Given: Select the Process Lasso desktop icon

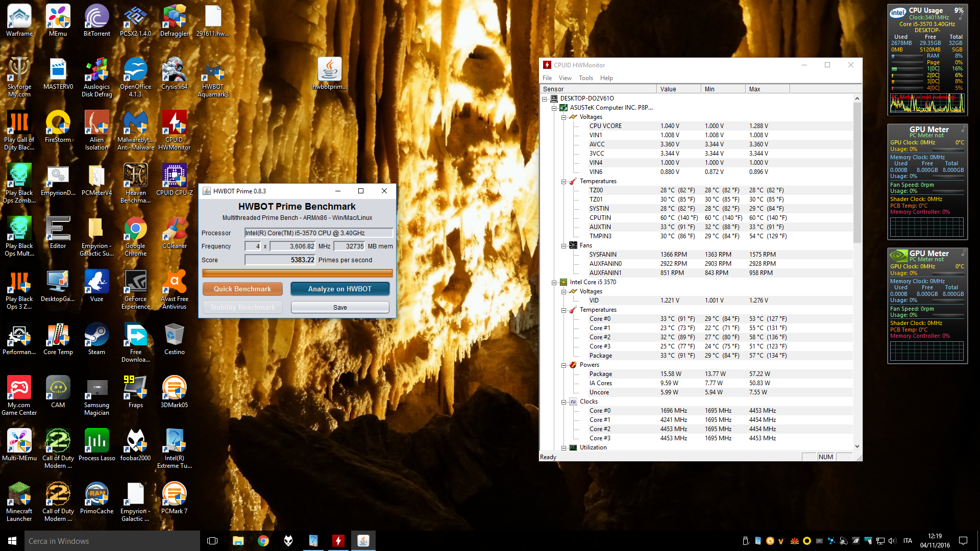Looking at the screenshot, I should [x=97, y=445].
